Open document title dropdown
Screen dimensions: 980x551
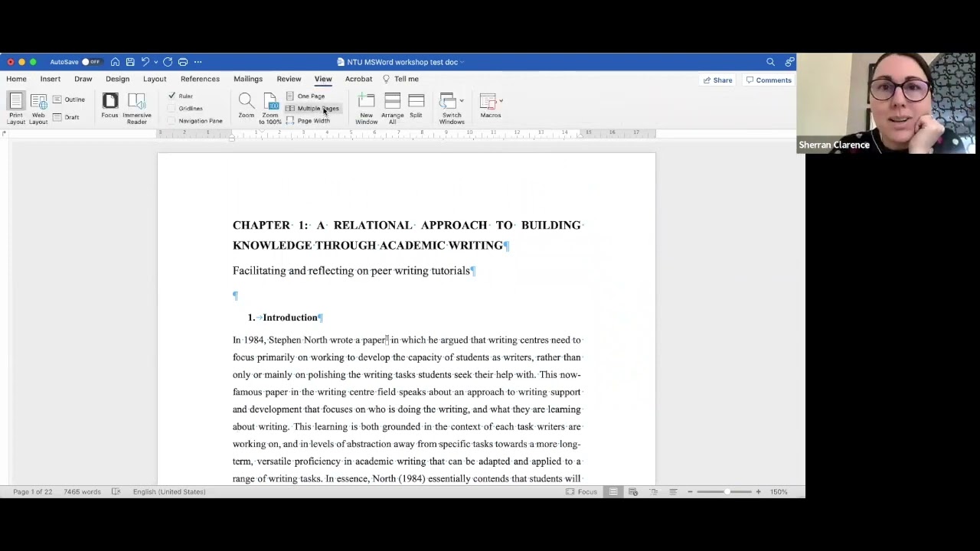[x=464, y=62]
